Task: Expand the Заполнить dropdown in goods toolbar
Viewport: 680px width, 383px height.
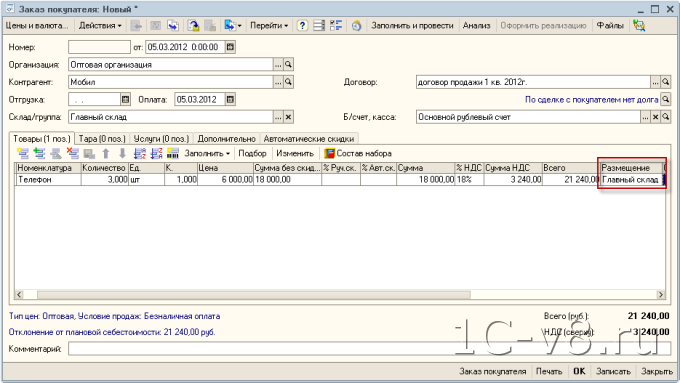Action: click(x=207, y=153)
